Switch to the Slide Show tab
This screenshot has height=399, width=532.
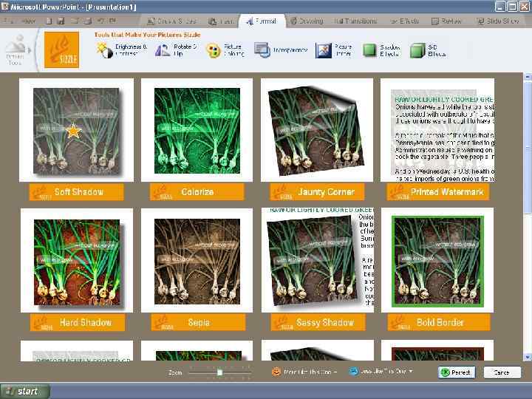498,21
